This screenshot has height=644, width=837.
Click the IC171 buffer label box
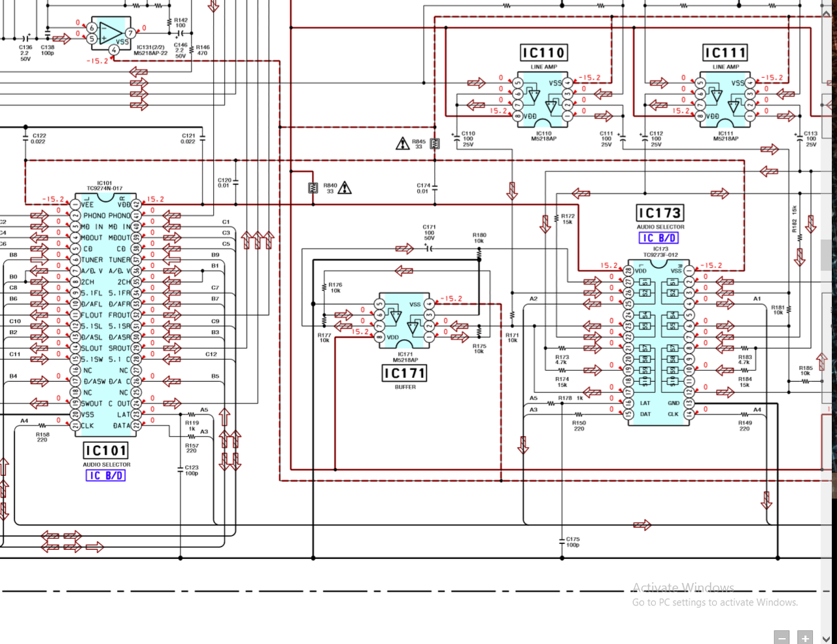pyautogui.click(x=405, y=373)
